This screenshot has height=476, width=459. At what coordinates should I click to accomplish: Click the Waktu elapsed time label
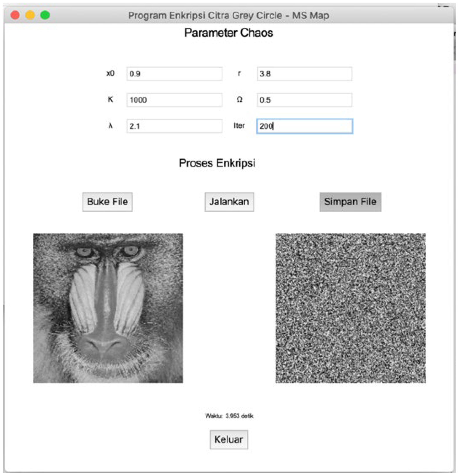pyautogui.click(x=229, y=416)
